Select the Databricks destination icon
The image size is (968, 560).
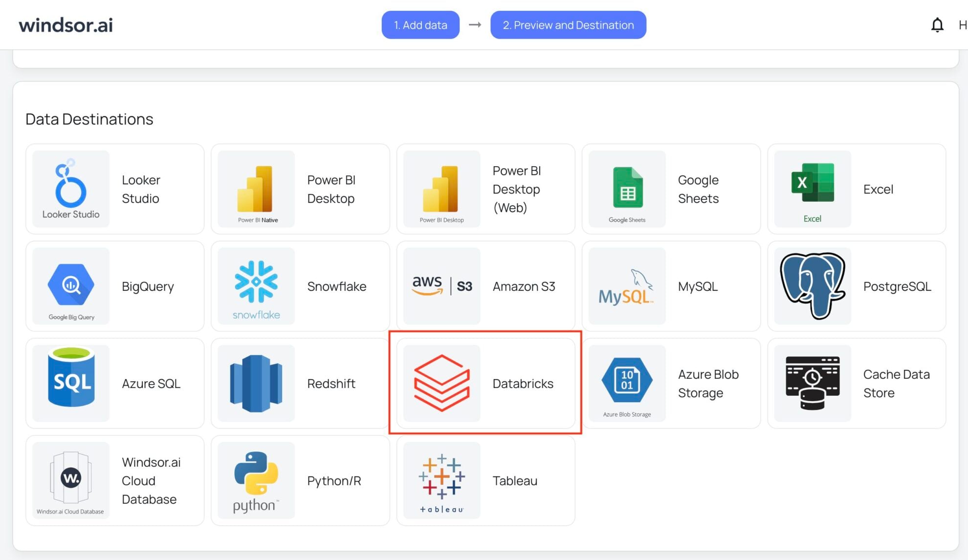point(440,383)
